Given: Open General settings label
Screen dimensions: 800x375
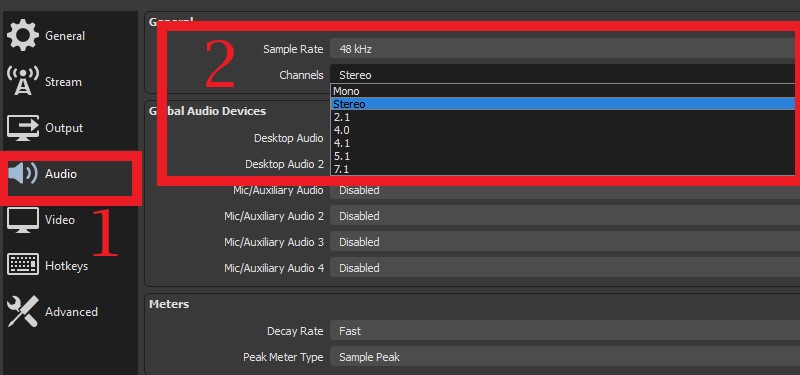Looking at the screenshot, I should (x=65, y=36).
